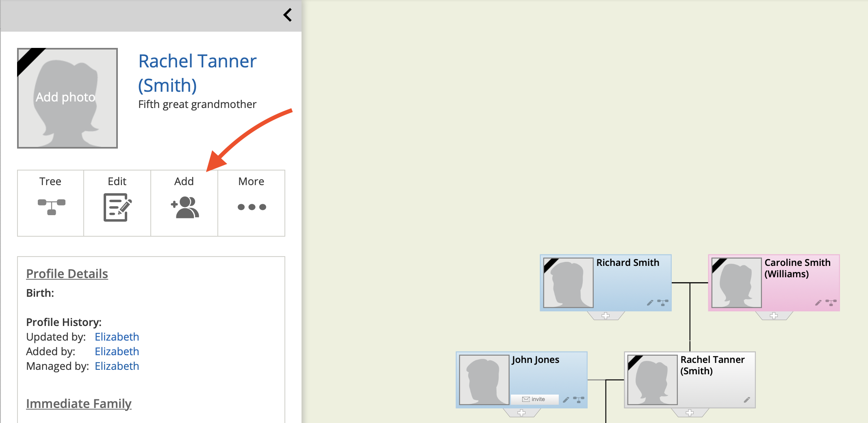Click Richard Smith's photo placeholder in the tree
Image resolution: width=868 pixels, height=423 pixels.
[x=569, y=283]
